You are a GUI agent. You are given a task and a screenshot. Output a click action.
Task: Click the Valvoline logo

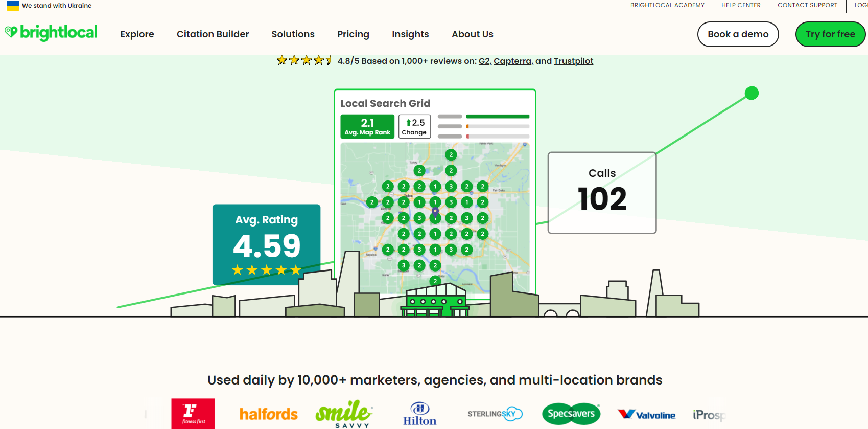pos(647,415)
